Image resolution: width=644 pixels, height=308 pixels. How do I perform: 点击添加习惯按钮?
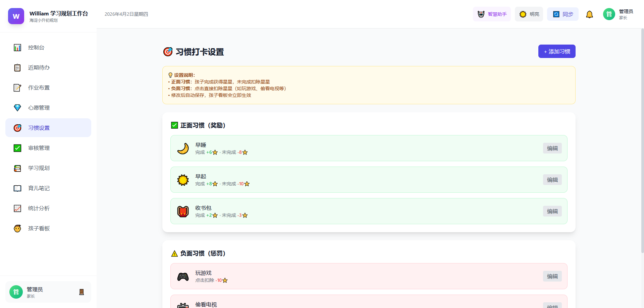pyautogui.click(x=556, y=51)
